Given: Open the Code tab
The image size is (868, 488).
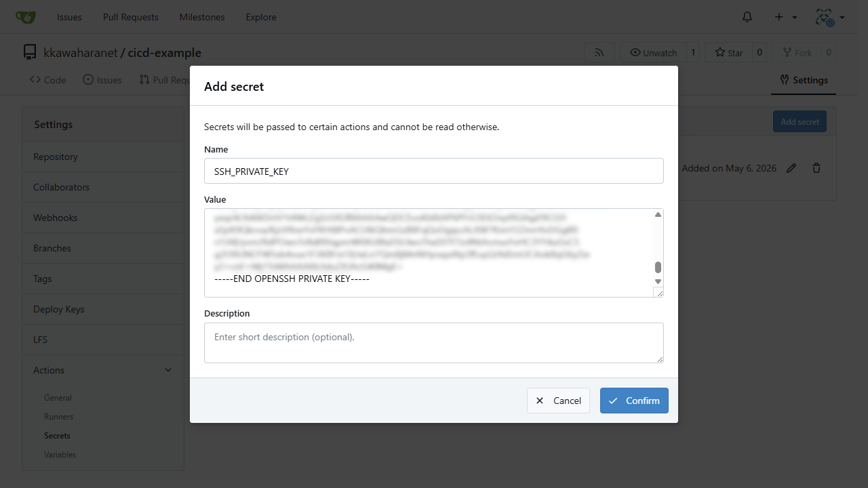Looking at the screenshot, I should [47, 80].
